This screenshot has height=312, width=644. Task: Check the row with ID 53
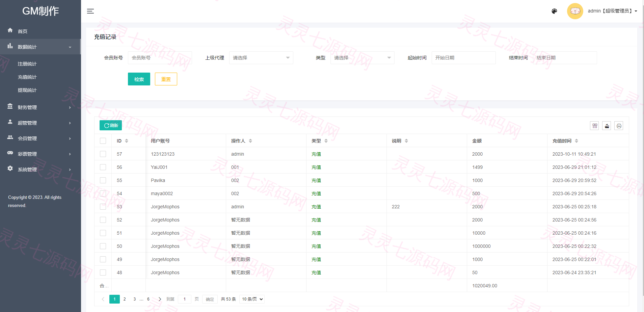(x=103, y=207)
